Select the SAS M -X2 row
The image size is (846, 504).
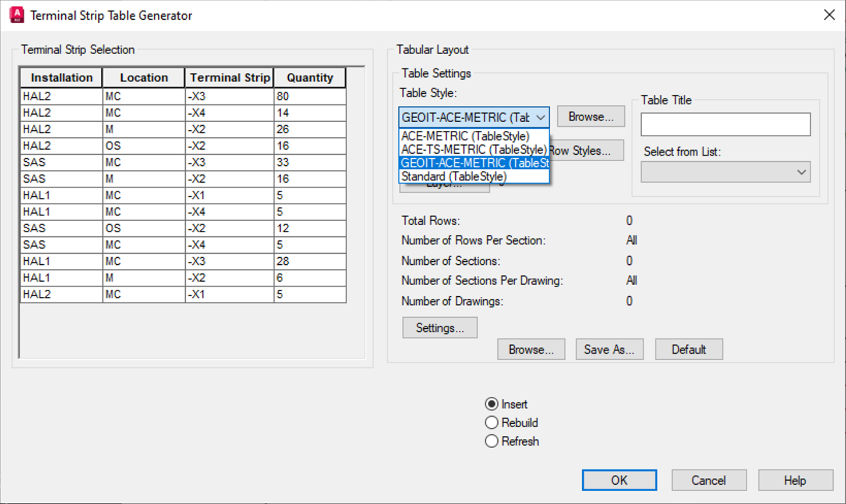183,179
